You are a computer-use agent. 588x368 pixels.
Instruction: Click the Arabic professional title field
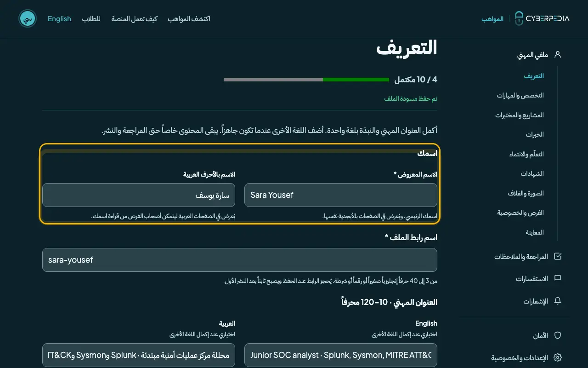pyautogui.click(x=139, y=355)
